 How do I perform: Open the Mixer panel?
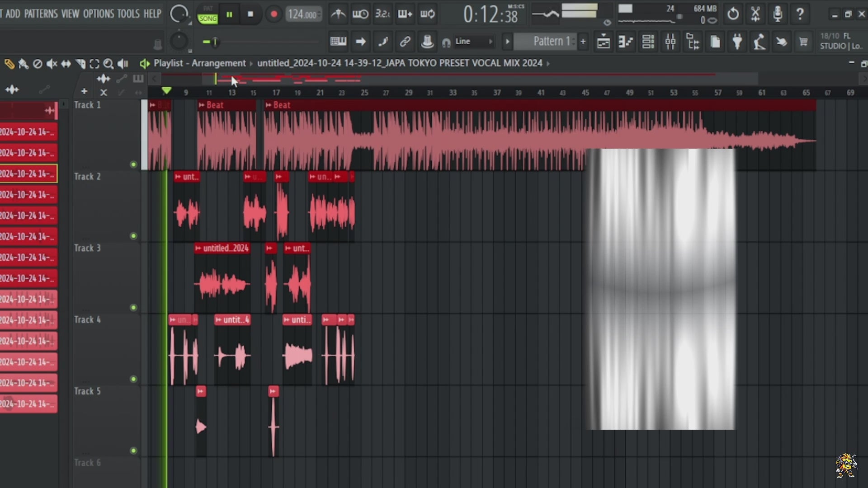click(671, 41)
